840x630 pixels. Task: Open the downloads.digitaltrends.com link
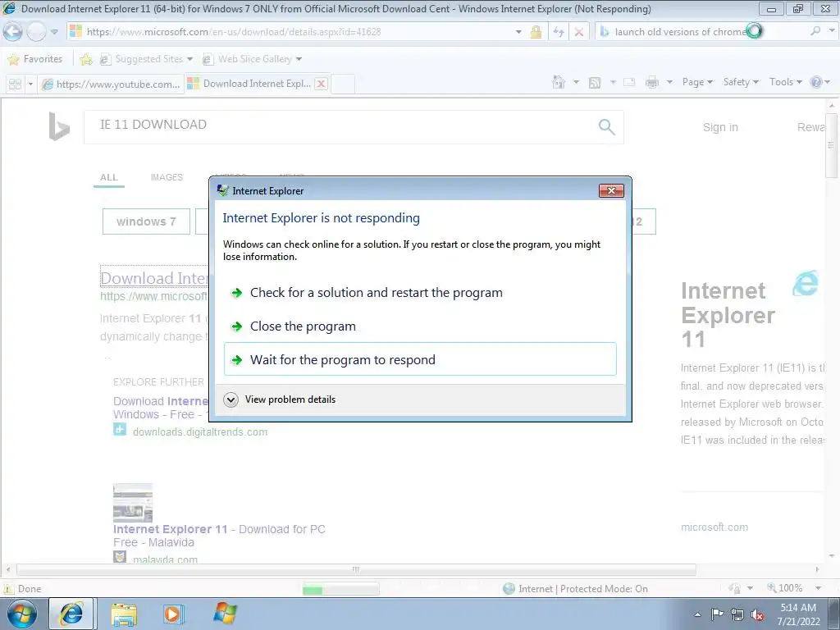200,431
